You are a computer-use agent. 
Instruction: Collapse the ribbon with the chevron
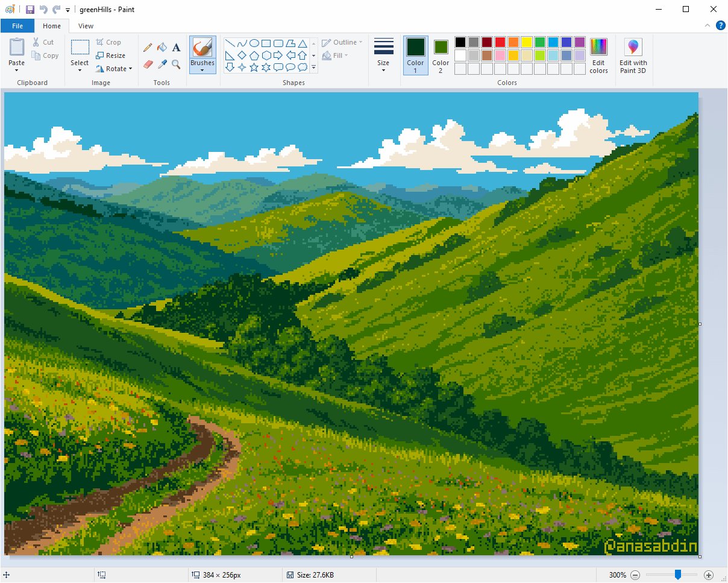point(708,26)
